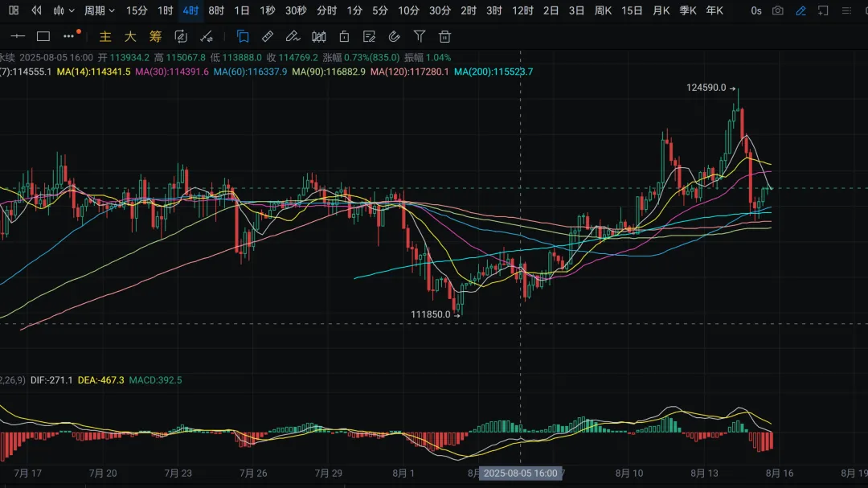This screenshot has width=868, height=488.
Task: Choose the 2时 timeframe
Action: coord(469,10)
